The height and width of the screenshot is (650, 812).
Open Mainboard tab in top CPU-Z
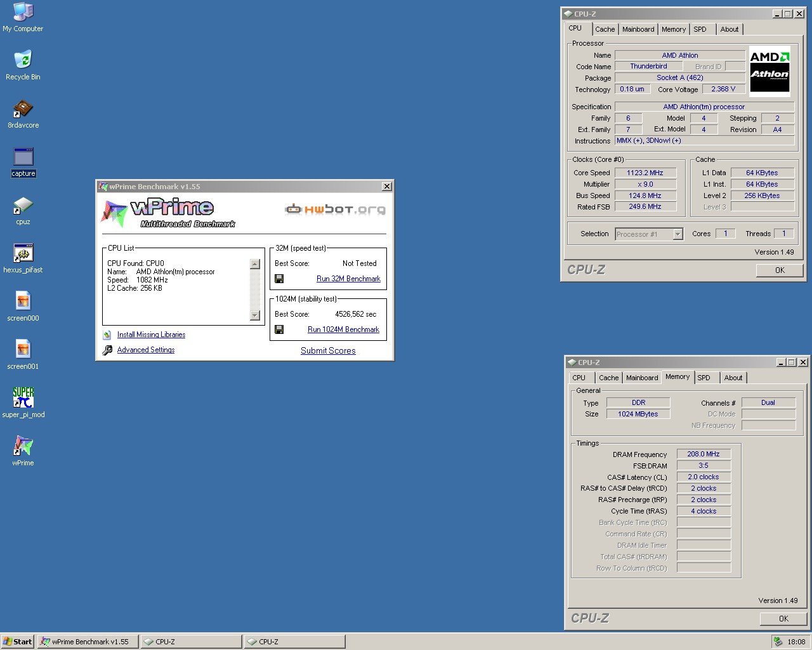click(x=638, y=29)
